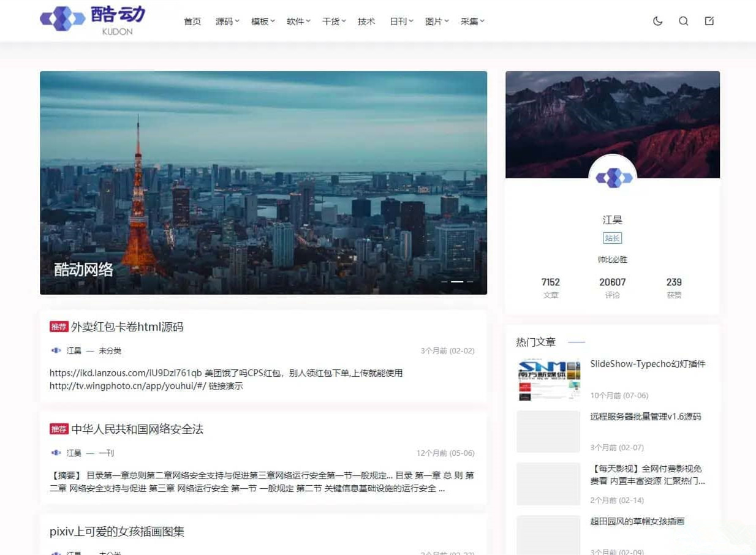Click the Kudon site logo

93,20
